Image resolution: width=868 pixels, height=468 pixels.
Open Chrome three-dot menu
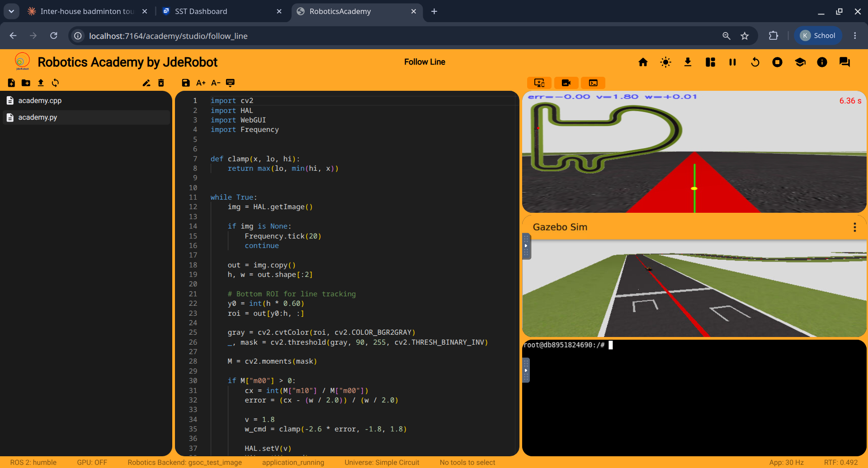[x=855, y=36]
